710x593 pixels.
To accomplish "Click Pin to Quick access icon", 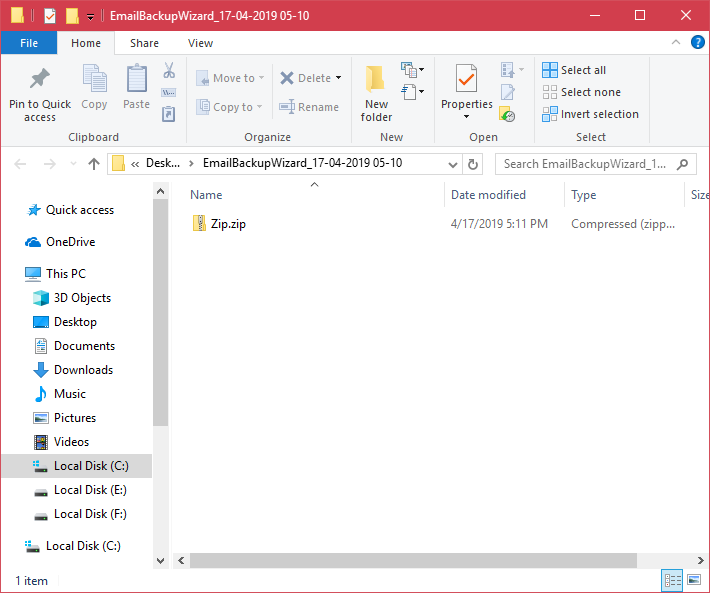I will pos(39,79).
